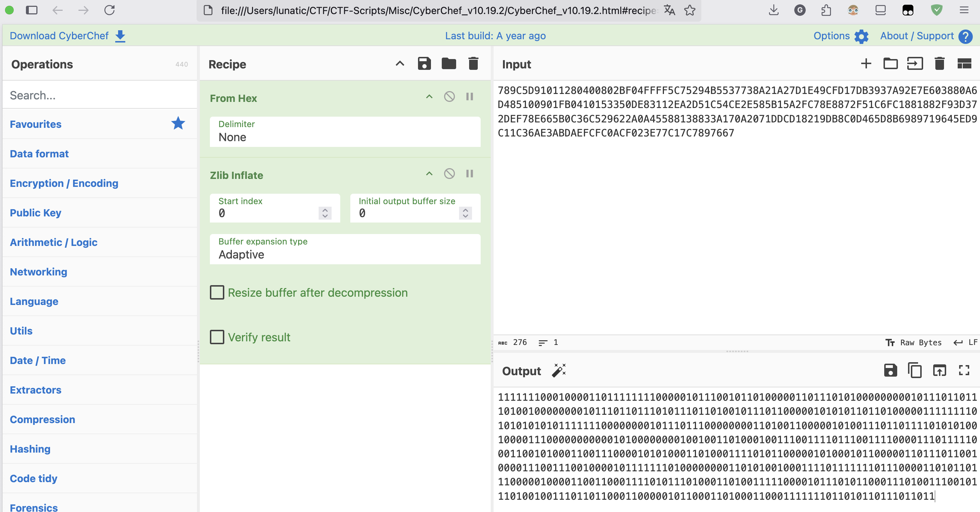Enable the Verify result checkbox
980x512 pixels.
coord(217,337)
